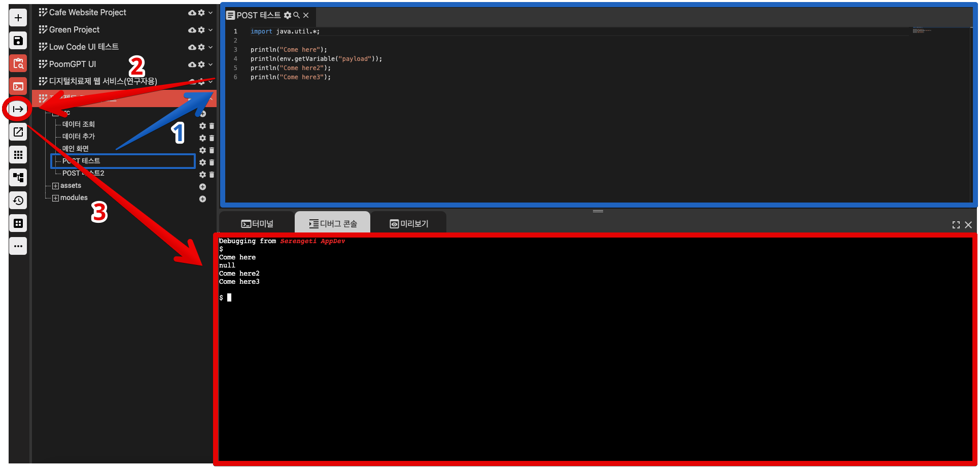Expand the Low Code UI 테스트 project chevron
Screen dimensions: 980x468
[211, 47]
